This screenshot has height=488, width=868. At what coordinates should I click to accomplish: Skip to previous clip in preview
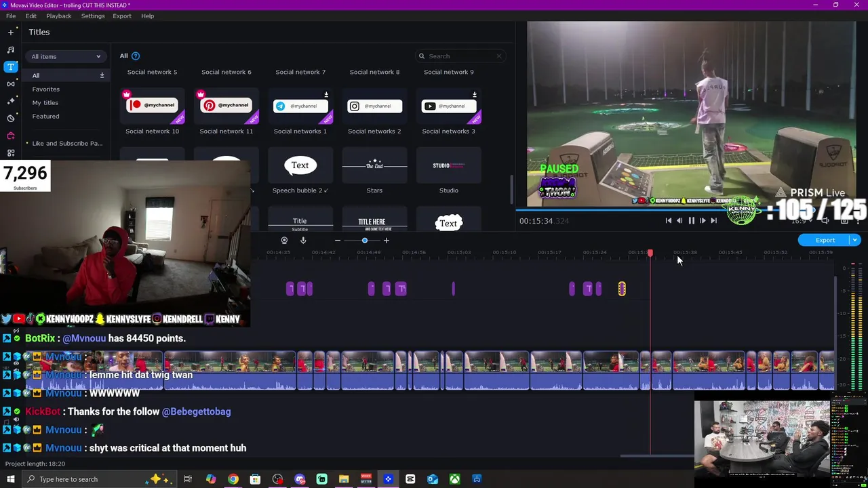668,220
